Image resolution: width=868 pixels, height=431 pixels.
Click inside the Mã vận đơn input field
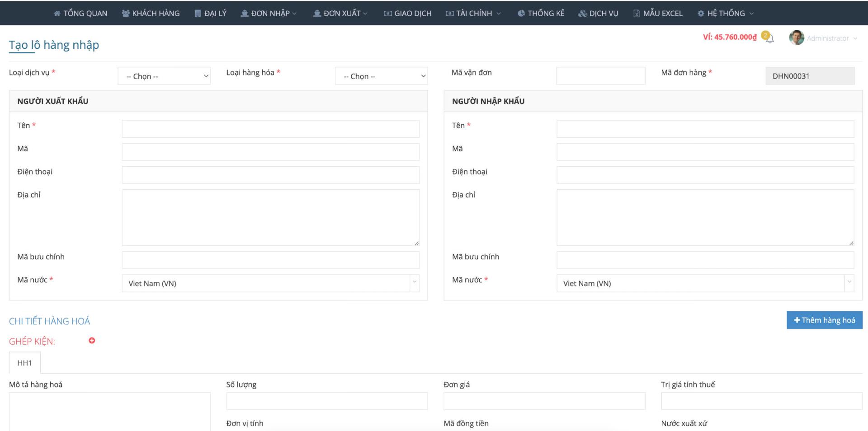pos(600,75)
